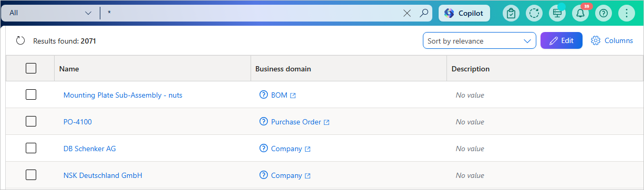Image resolution: width=644 pixels, height=190 pixels.
Task: Select the DB Schenker AG row checkbox
Action: click(31, 148)
